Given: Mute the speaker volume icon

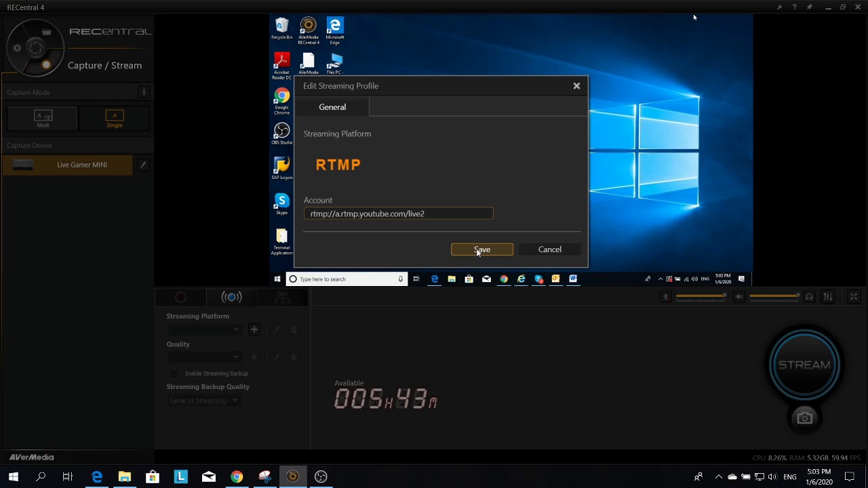Looking at the screenshot, I should (x=739, y=297).
